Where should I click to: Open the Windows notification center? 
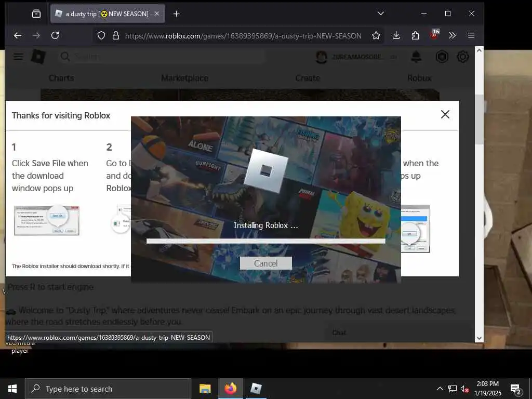coord(516,390)
